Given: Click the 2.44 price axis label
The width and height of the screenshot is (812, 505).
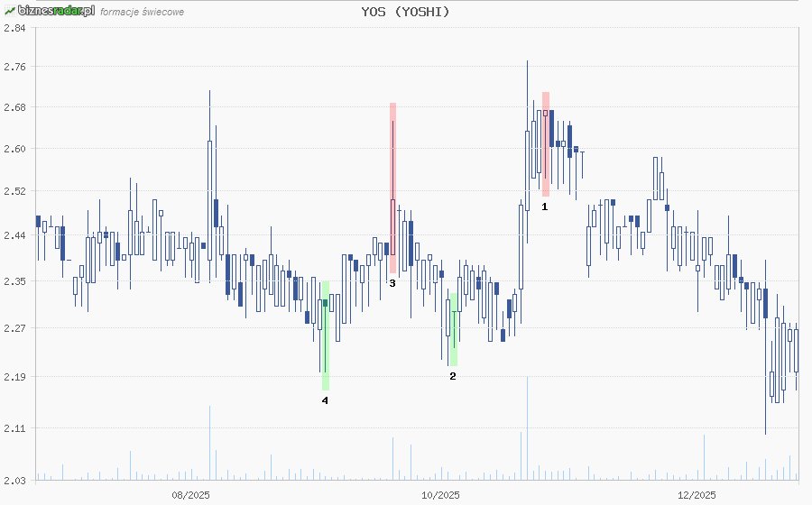Looking at the screenshot, I should (15, 234).
